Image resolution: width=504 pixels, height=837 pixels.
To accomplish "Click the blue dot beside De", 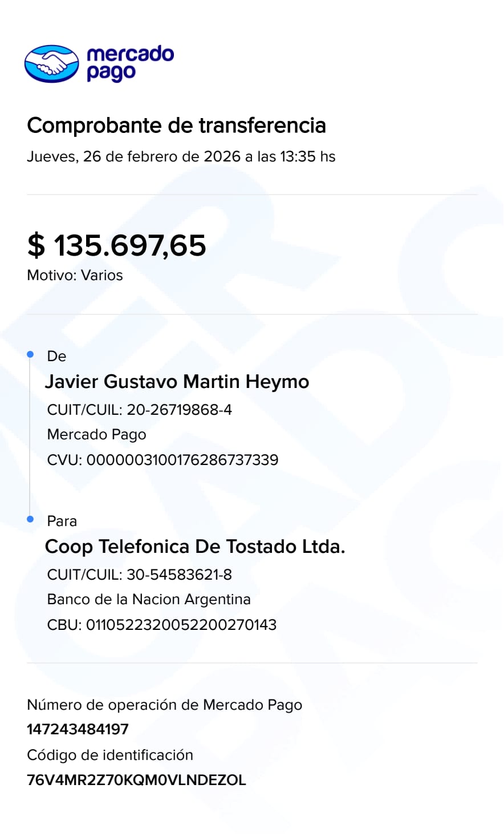I will click(x=31, y=354).
